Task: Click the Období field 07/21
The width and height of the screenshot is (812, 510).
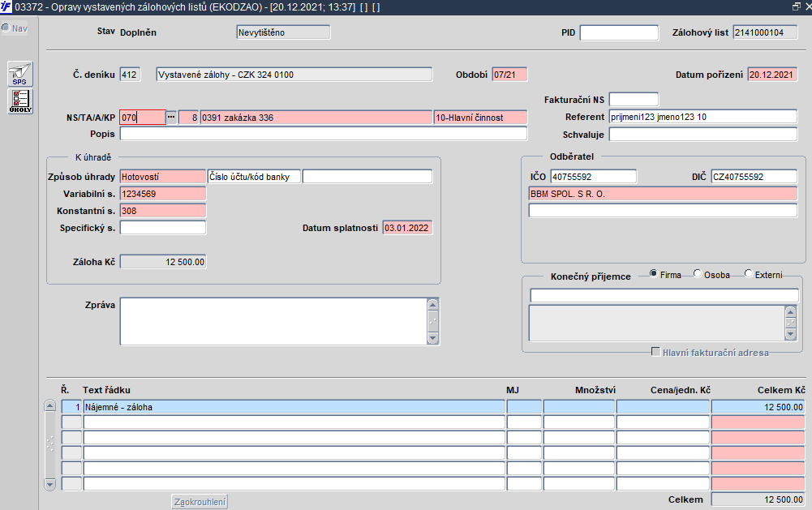Action: tap(509, 75)
